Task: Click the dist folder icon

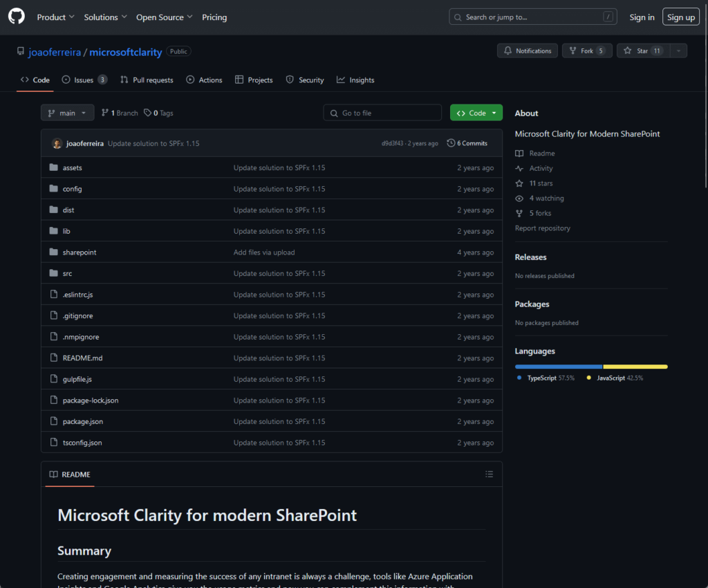Action: coord(54,210)
